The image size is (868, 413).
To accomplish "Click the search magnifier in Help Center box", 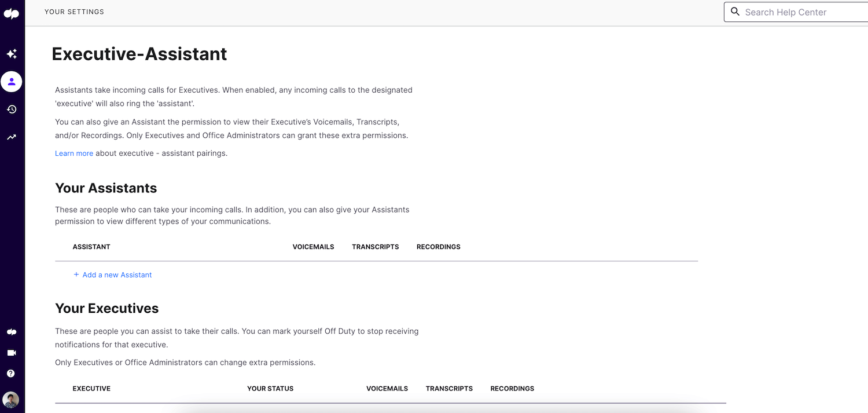I will tap(735, 12).
